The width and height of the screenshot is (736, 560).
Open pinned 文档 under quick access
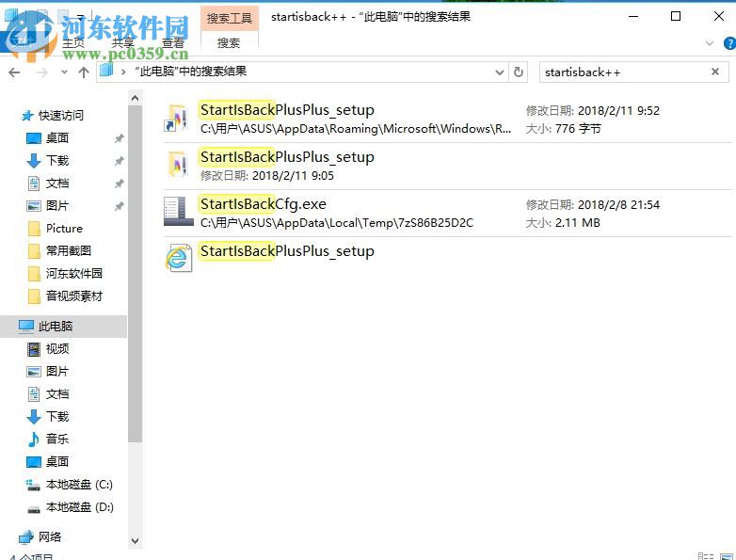click(x=57, y=184)
